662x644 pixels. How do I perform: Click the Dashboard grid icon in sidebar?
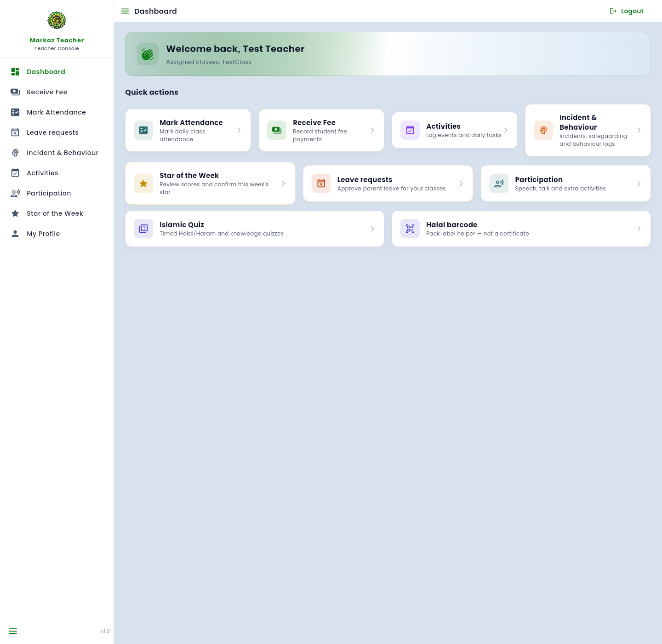(x=15, y=72)
